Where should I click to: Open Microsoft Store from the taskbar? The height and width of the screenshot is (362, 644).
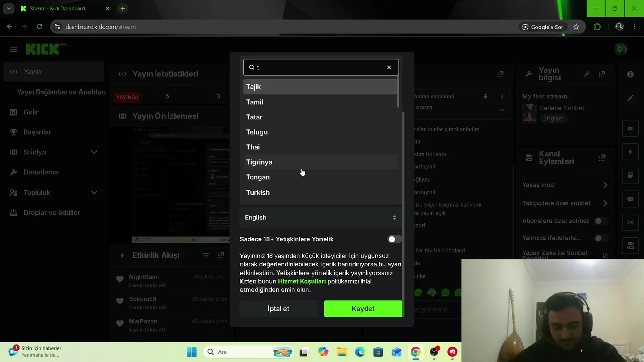[378, 352]
